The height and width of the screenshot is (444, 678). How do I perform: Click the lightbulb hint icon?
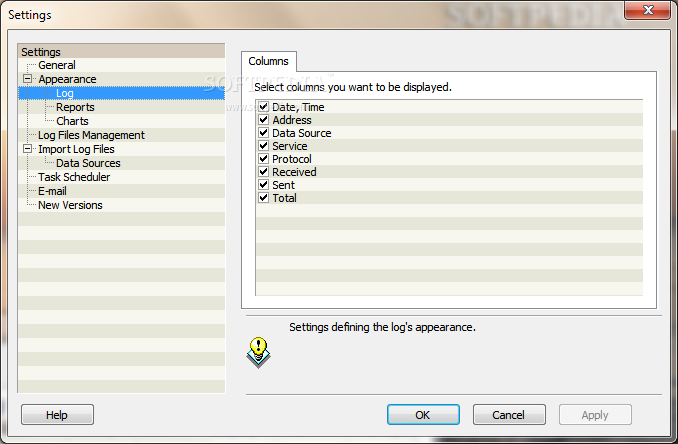[x=259, y=352]
